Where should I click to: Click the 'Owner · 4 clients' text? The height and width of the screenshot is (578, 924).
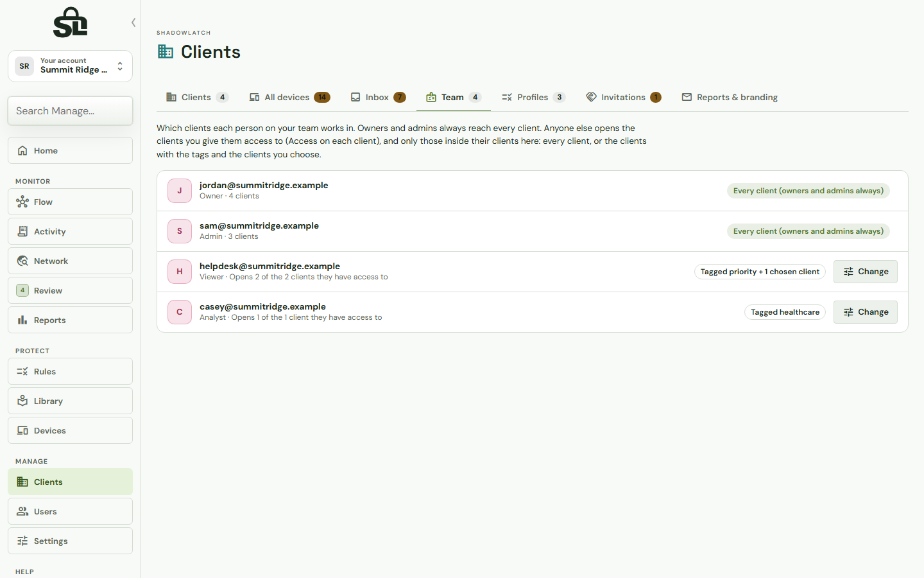pyautogui.click(x=229, y=197)
